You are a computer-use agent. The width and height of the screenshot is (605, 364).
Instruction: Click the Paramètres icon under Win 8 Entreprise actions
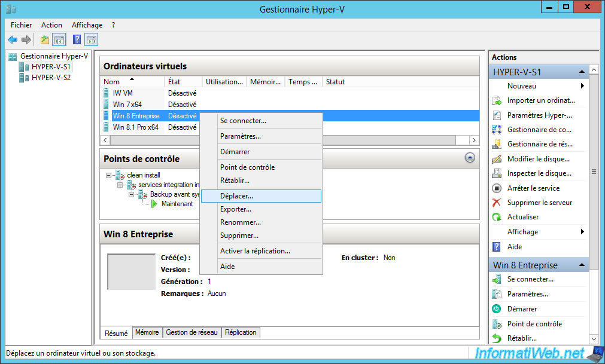[497, 294]
